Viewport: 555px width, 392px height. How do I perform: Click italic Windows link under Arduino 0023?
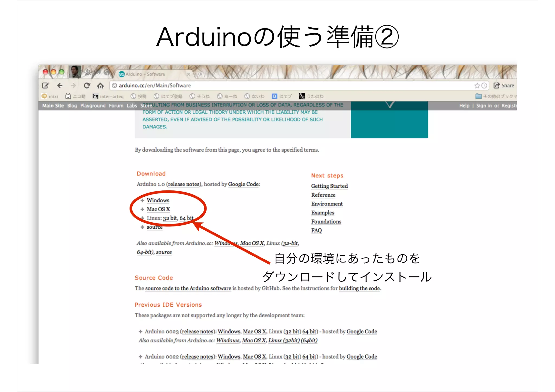(x=228, y=341)
